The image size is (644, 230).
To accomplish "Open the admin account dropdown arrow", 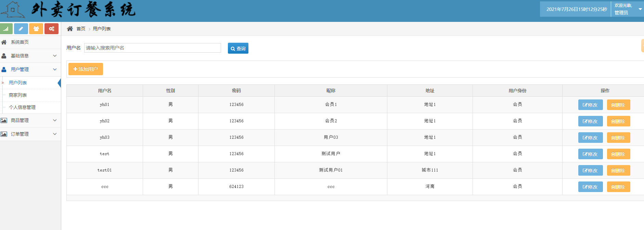I will 640,9.
